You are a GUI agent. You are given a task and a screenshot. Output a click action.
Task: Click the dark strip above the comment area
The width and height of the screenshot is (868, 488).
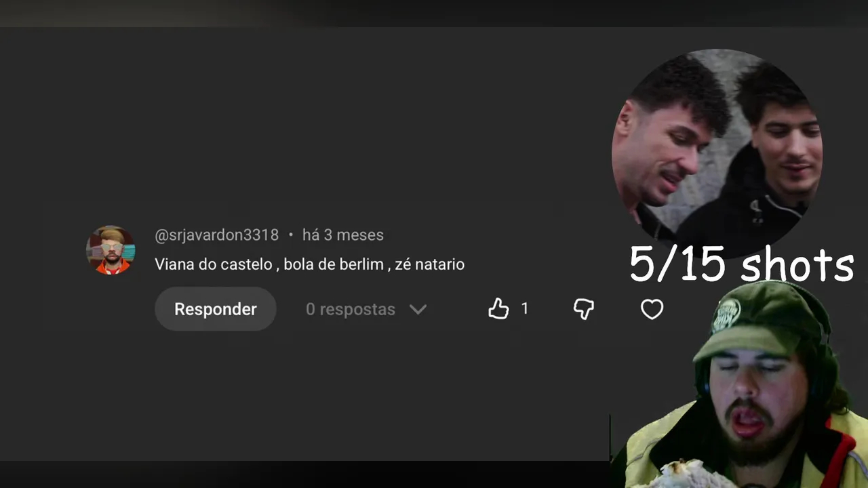tap(434, 14)
